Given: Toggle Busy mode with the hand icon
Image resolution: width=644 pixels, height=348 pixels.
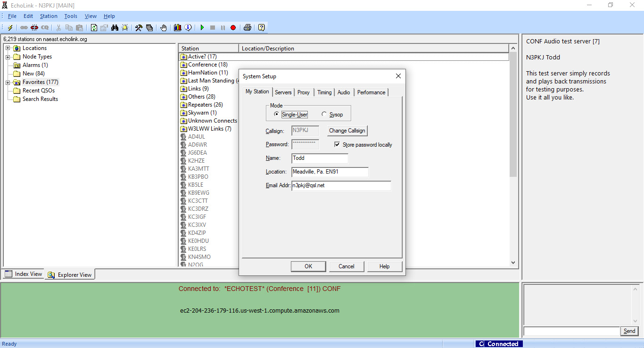Looking at the screenshot, I should [x=164, y=28].
